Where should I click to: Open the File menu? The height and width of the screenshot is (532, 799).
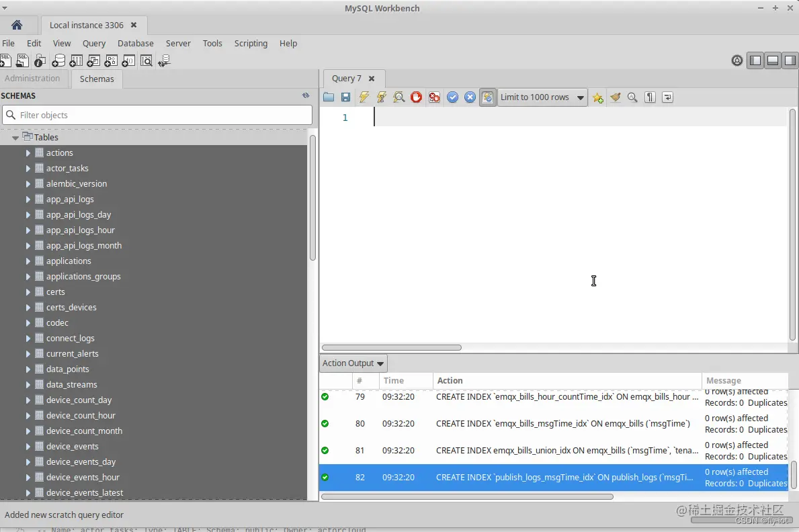9,43
